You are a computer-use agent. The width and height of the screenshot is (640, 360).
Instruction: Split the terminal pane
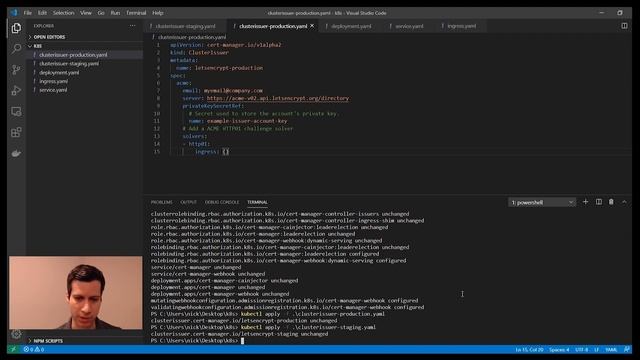[x=599, y=202]
